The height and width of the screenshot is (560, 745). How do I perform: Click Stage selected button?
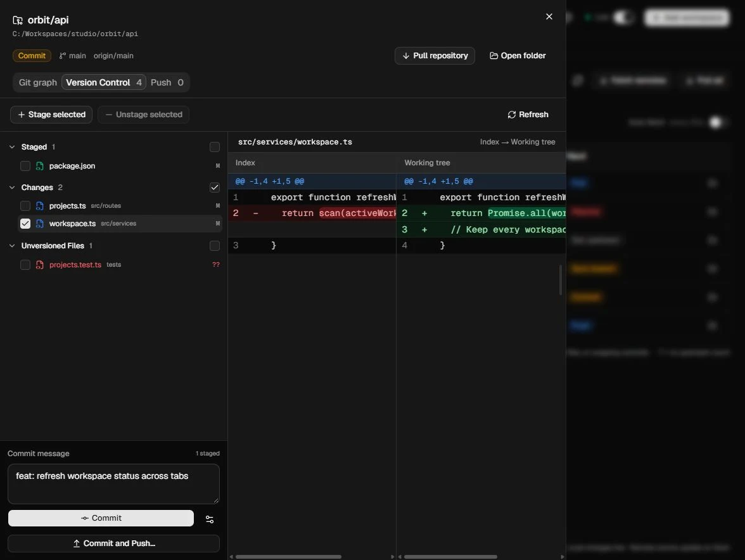click(51, 115)
